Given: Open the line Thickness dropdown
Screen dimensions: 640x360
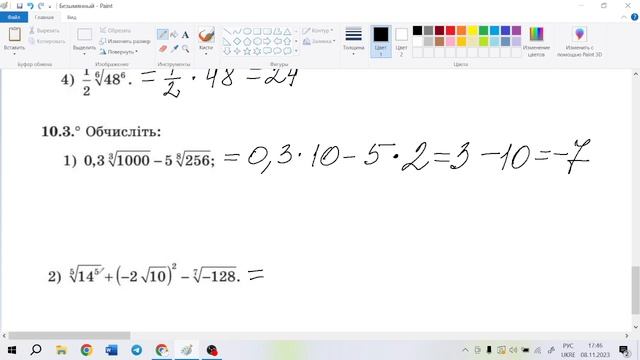Looking at the screenshot, I should pos(353,42).
